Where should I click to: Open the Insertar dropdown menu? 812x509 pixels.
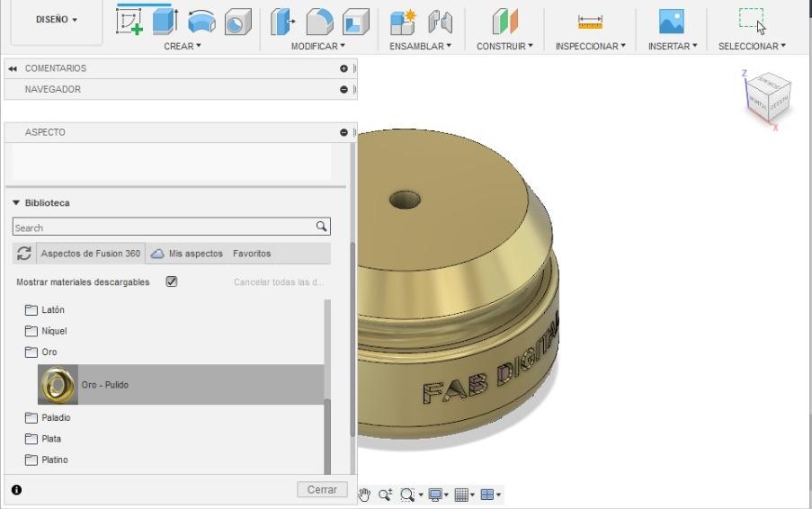(x=673, y=46)
